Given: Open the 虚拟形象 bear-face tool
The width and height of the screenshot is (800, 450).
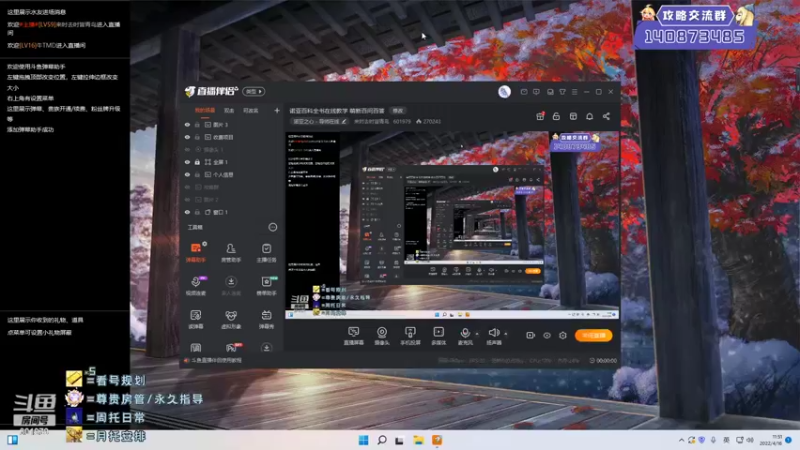Looking at the screenshot, I should [x=231, y=319].
